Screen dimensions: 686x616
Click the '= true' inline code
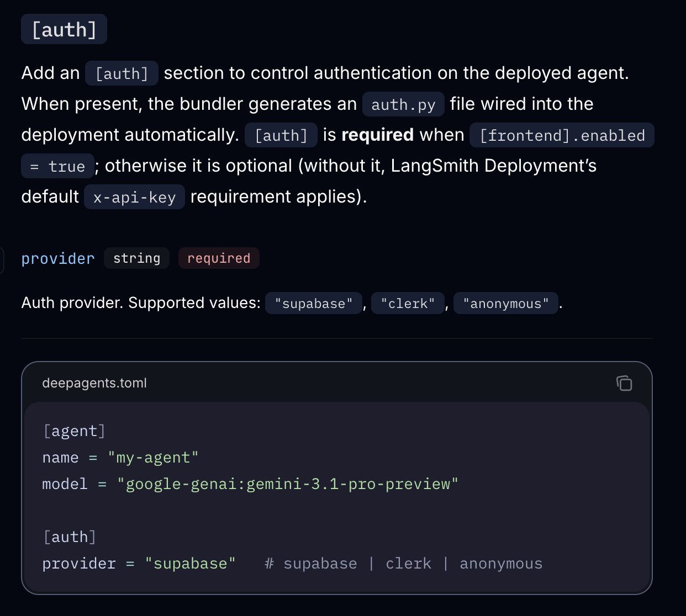click(x=57, y=166)
